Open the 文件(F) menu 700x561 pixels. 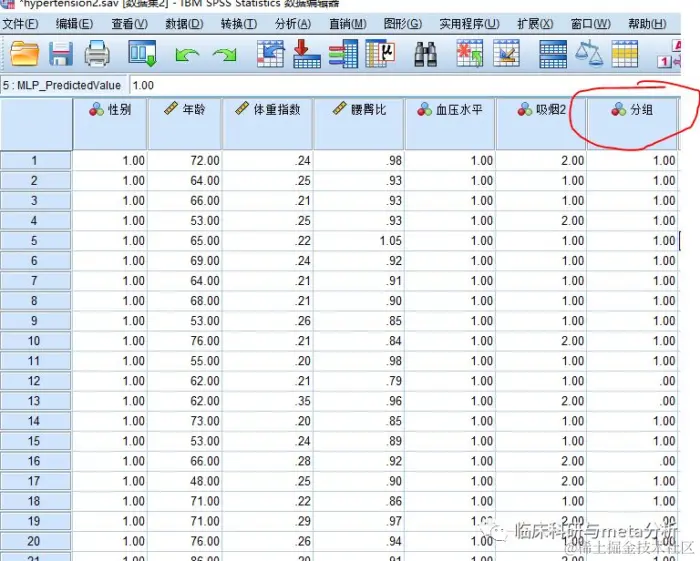20,24
